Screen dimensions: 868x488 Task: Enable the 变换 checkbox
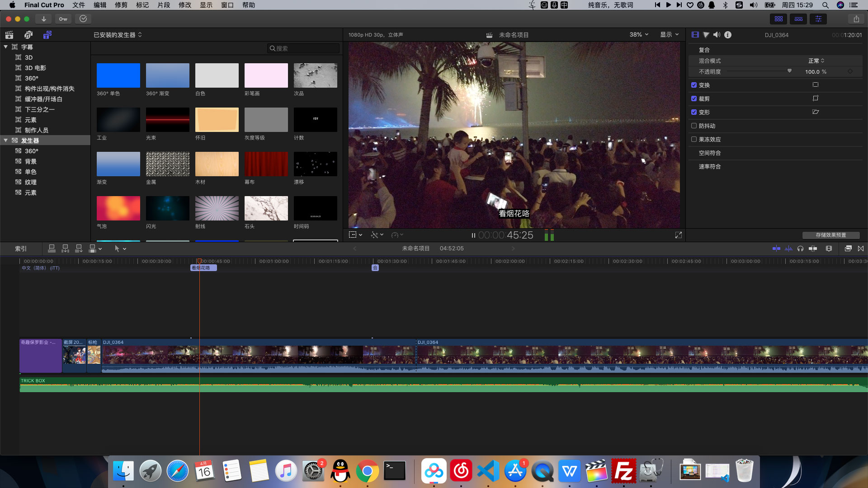pos(694,85)
